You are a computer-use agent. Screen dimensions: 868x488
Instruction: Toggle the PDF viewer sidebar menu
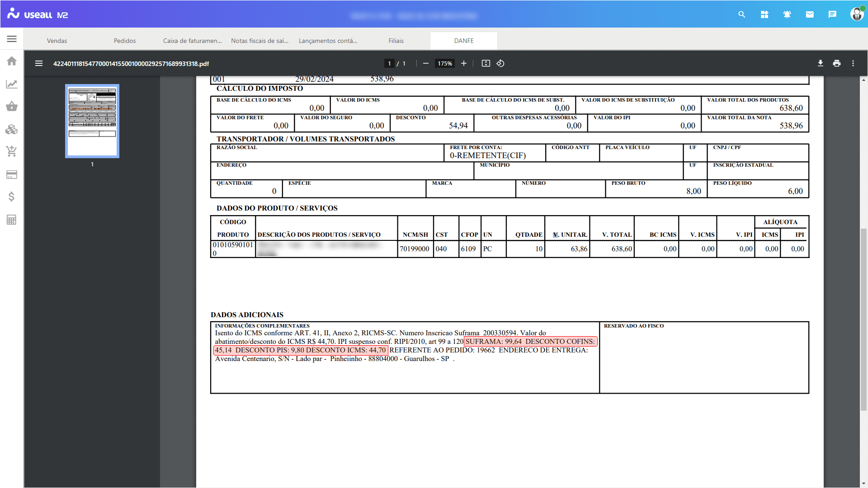click(x=39, y=64)
